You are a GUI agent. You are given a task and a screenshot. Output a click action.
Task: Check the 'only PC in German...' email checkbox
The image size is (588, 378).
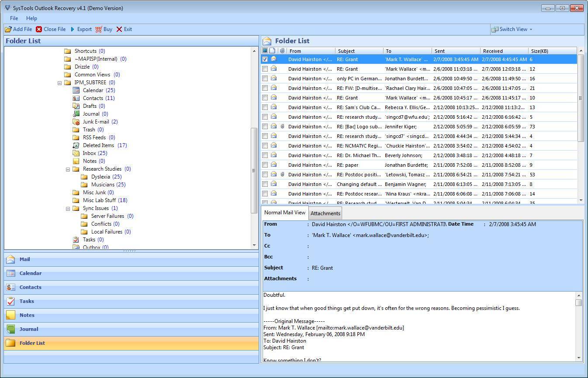tap(265, 79)
